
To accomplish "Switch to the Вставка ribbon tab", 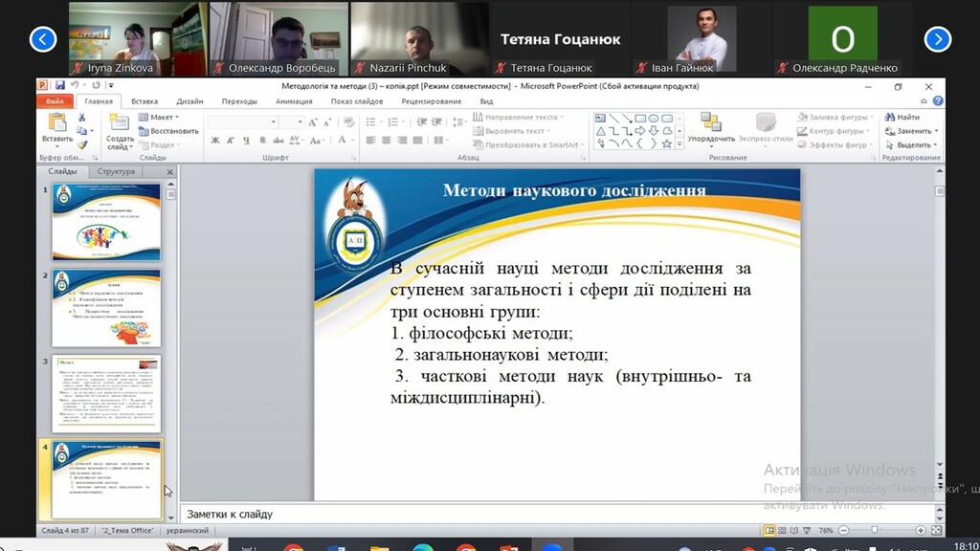I will tap(145, 100).
